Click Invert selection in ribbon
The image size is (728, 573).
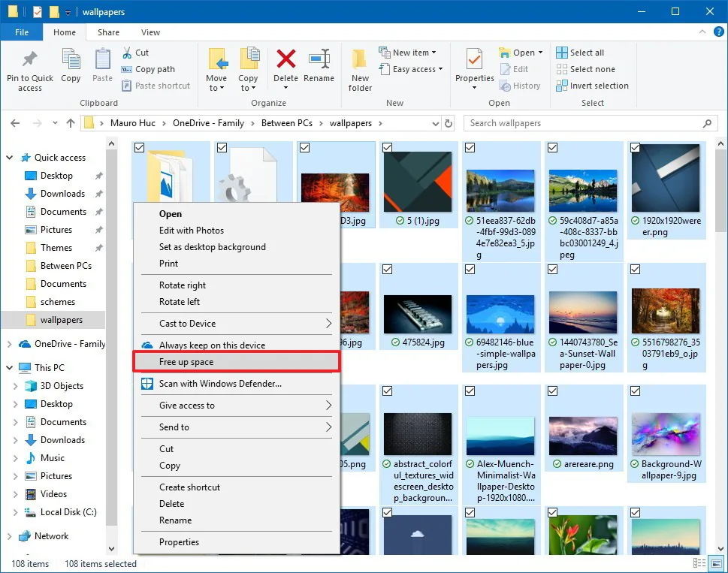tap(593, 86)
